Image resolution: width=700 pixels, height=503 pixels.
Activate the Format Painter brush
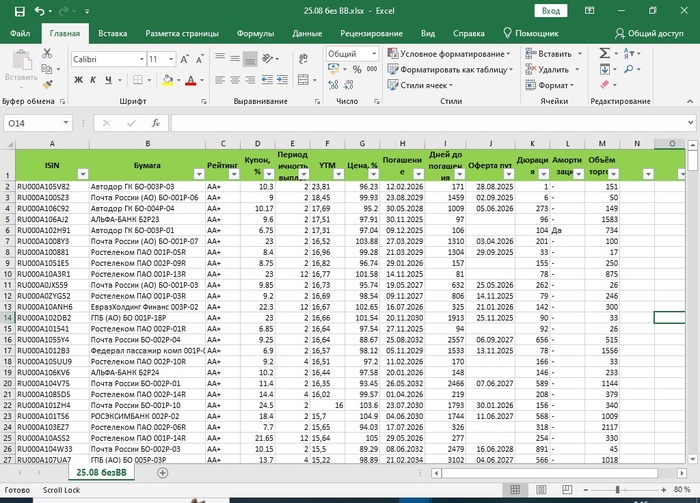[x=47, y=84]
